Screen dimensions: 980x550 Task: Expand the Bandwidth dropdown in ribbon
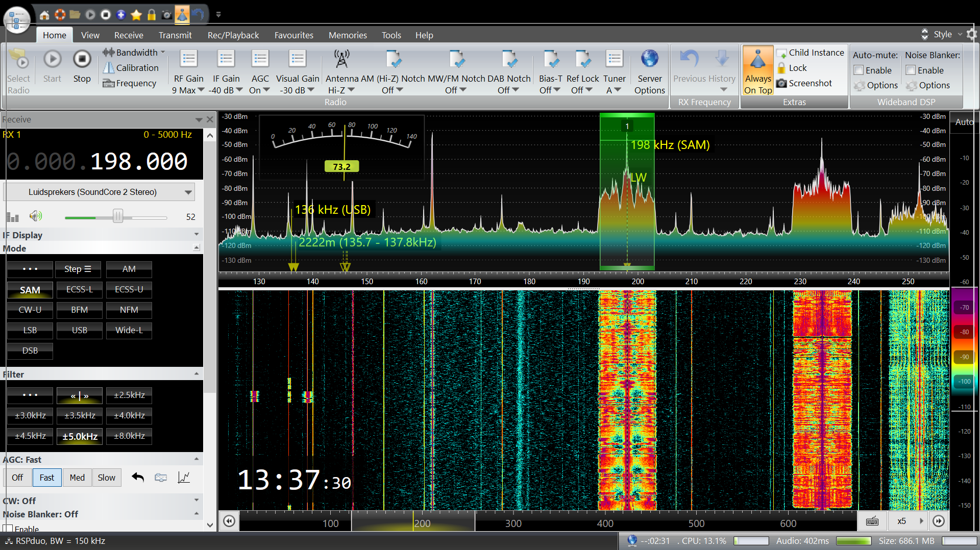coord(163,52)
